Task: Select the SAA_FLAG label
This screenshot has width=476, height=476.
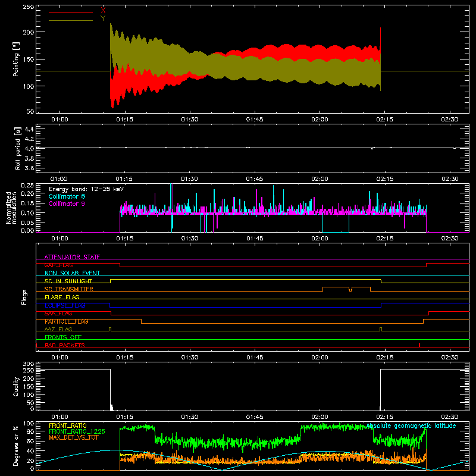Action: 58,314
